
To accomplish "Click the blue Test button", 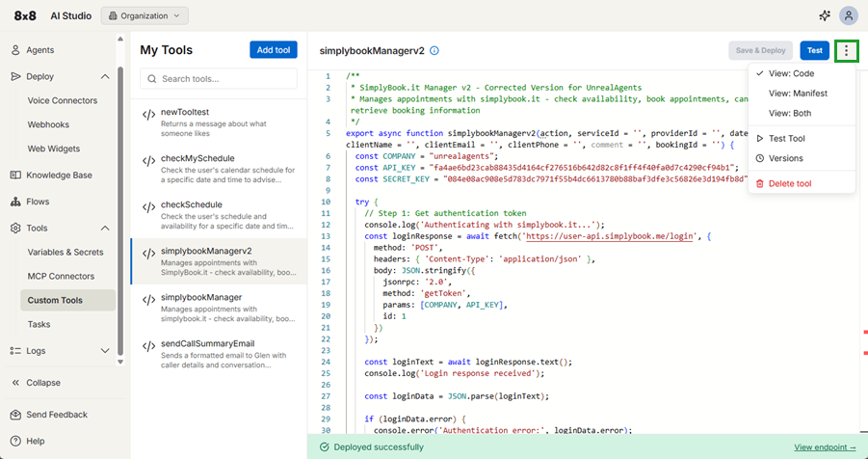I will pyautogui.click(x=814, y=50).
